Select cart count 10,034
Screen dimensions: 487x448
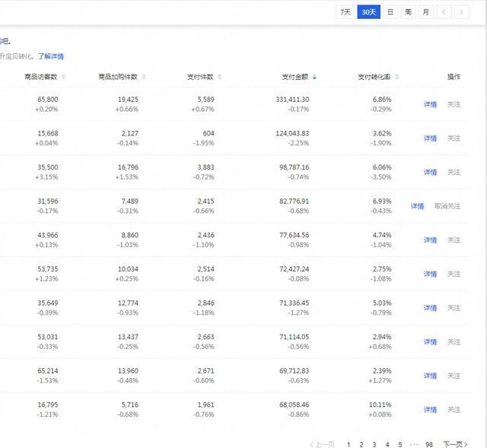tap(128, 269)
